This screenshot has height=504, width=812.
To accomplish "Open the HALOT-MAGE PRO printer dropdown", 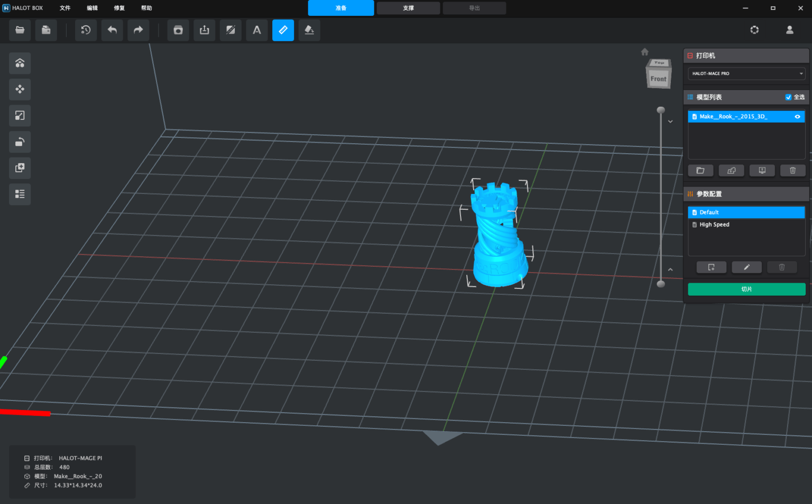I will (x=746, y=73).
